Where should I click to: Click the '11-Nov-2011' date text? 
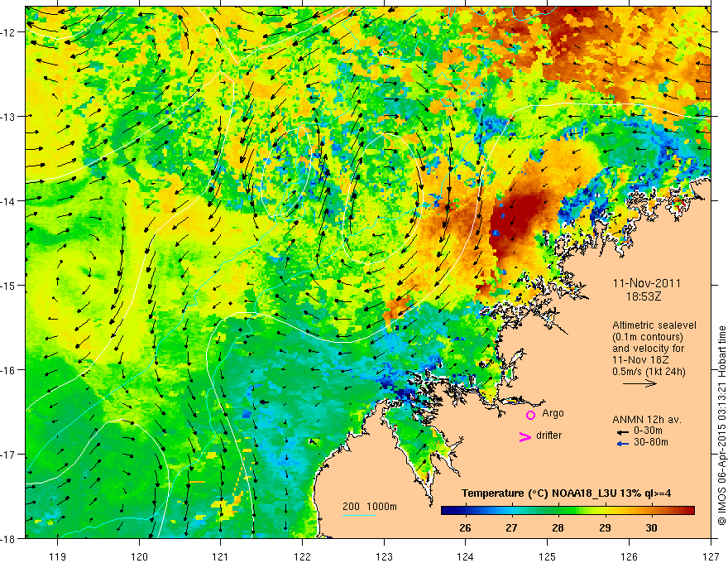point(647,283)
